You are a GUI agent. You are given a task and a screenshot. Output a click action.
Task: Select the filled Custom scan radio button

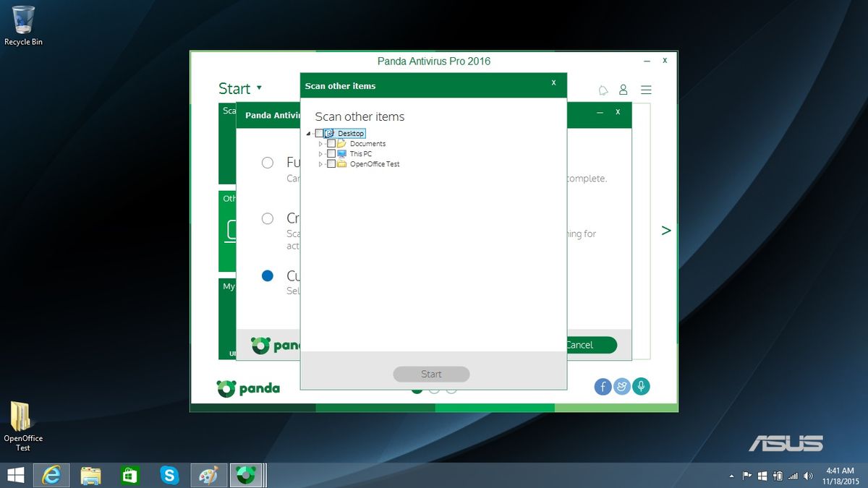[x=268, y=275]
